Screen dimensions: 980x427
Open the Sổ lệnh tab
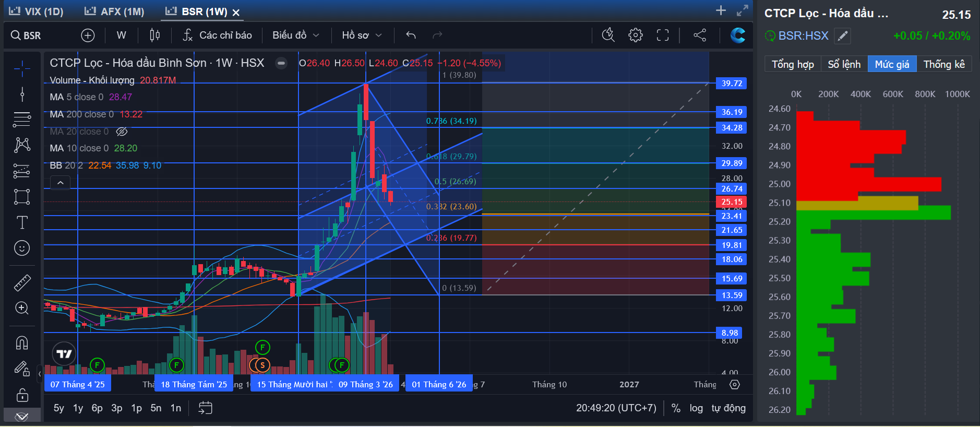[844, 64]
